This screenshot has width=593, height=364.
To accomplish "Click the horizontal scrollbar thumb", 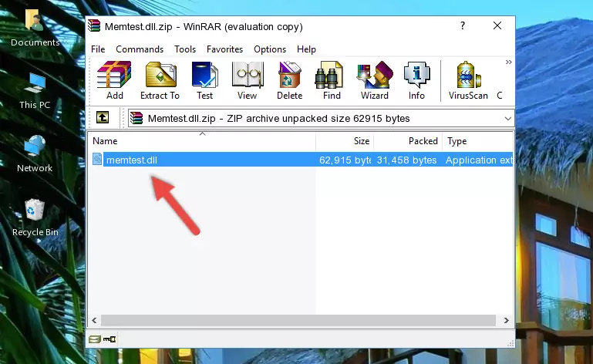I will pyautogui.click(x=298, y=321).
